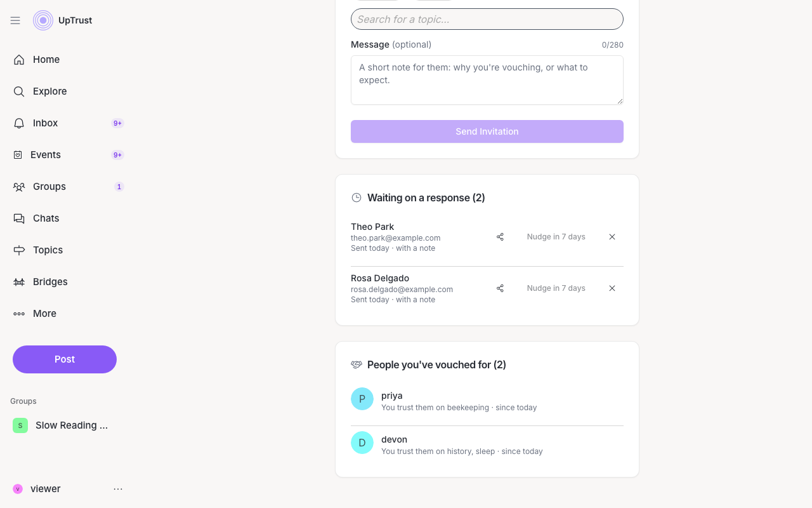Click 'People you've vouched for (2)' heading
The image size is (812, 508).
436,365
